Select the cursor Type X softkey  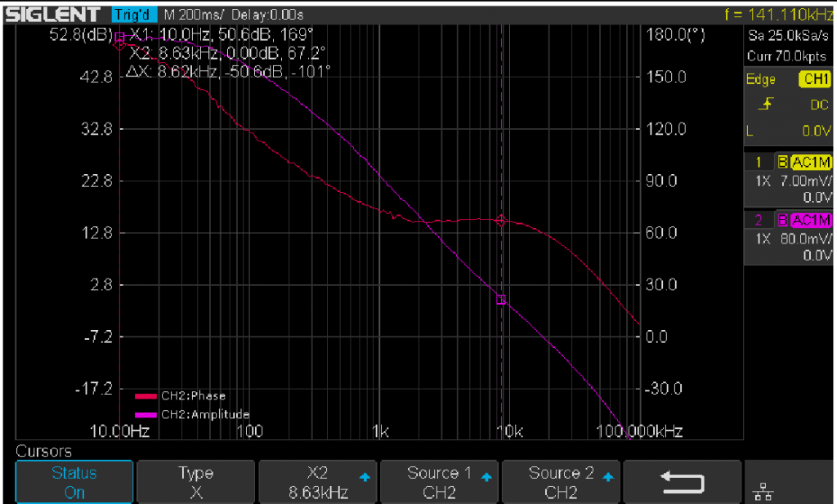(x=195, y=482)
